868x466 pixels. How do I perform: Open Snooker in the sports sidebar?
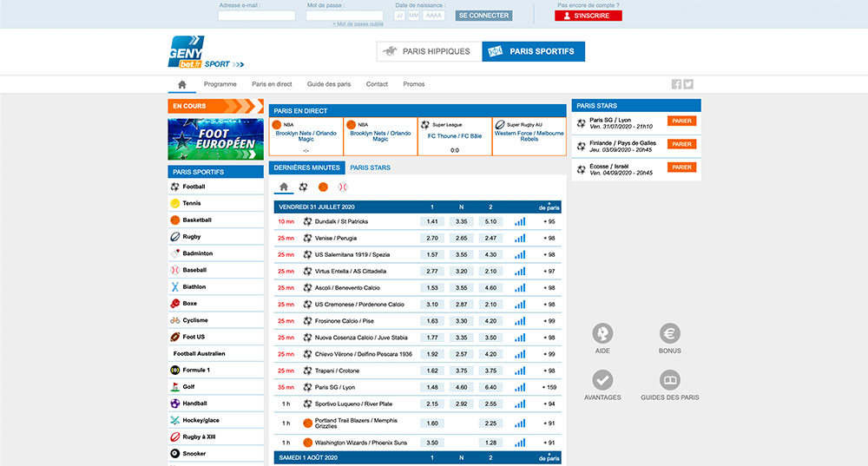(216, 453)
